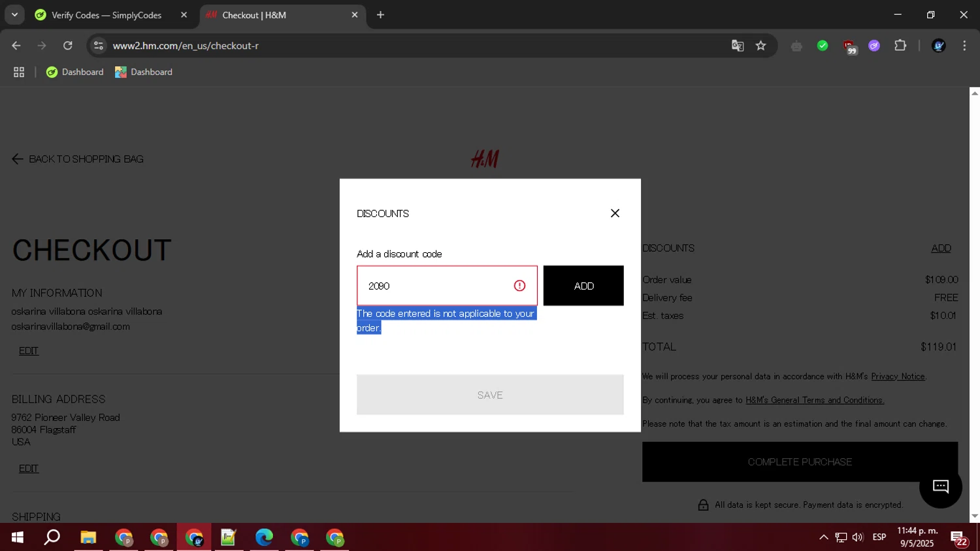Bookmark this page with star icon
980x551 pixels.
pyautogui.click(x=760, y=46)
